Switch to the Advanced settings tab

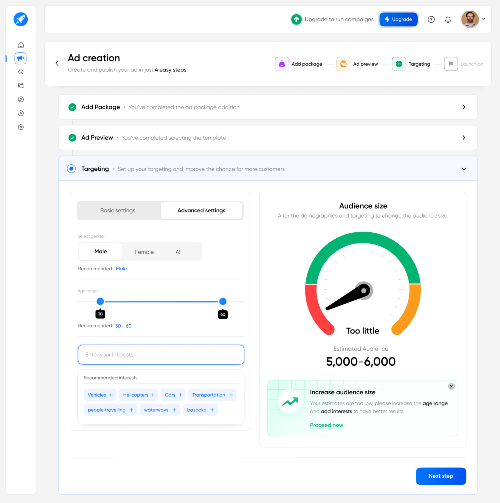tap(201, 210)
